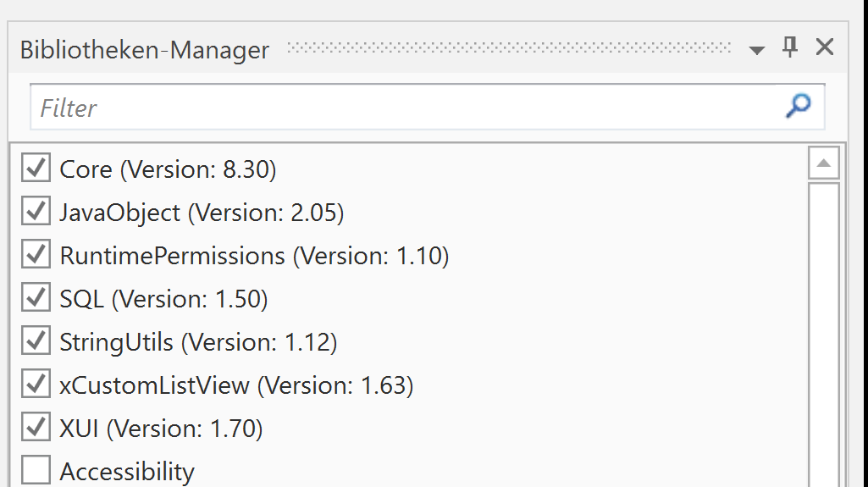Uncheck the SQL library checkbox
The height and width of the screenshot is (487, 868).
(x=36, y=298)
